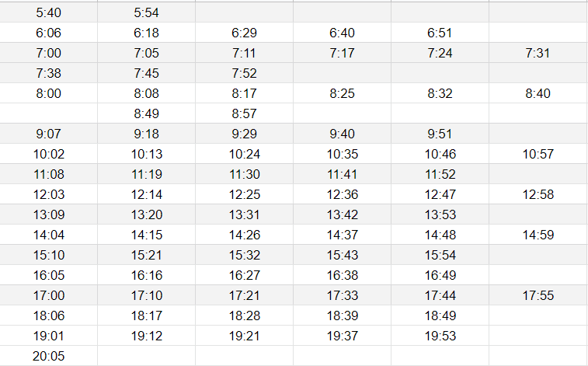Select the 7:31 cell

pos(538,53)
